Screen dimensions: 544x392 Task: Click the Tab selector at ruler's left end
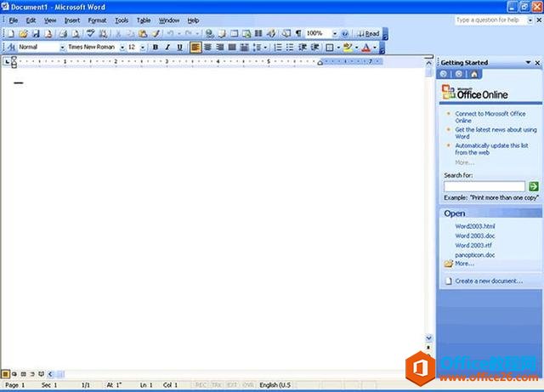click(7, 62)
